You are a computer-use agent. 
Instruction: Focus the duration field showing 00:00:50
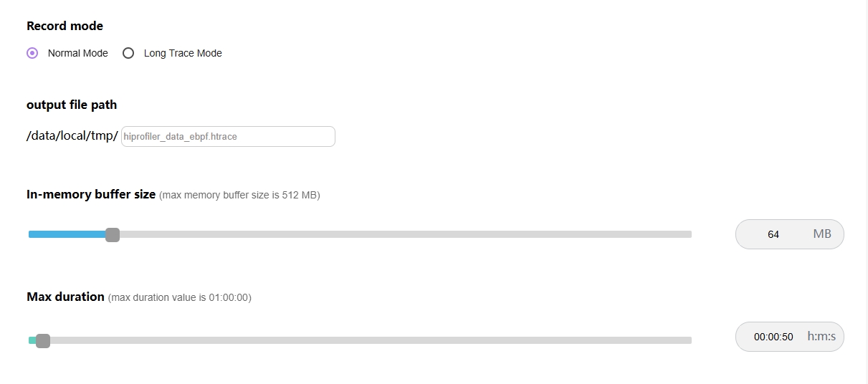coord(773,337)
